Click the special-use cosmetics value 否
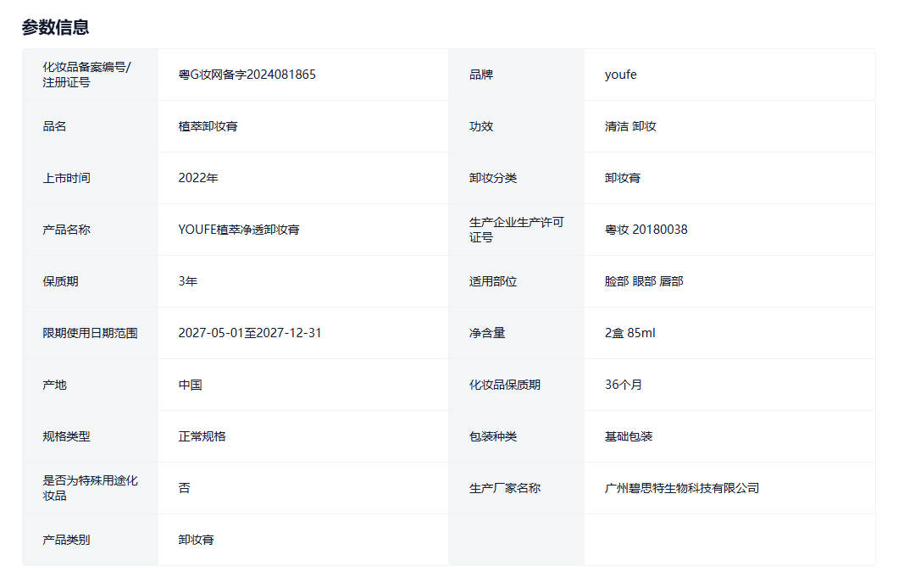904x588 pixels. tap(184, 488)
